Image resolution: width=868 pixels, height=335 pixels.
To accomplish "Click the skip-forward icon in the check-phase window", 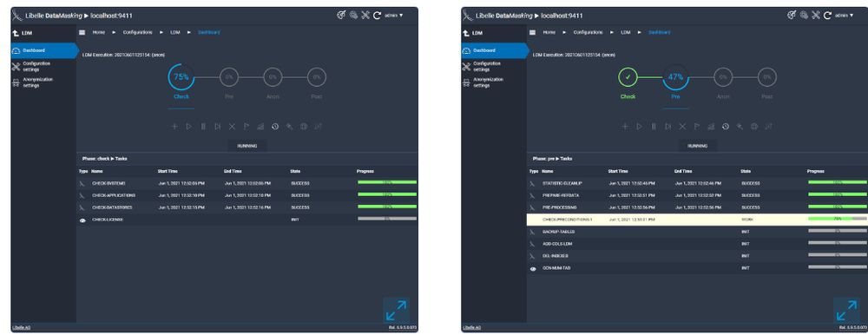I will 218,126.
